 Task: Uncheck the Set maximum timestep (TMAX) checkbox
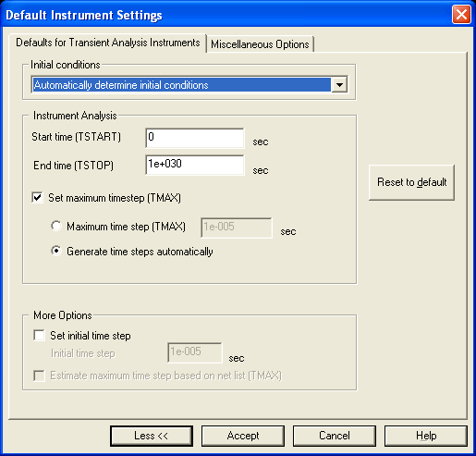click(38, 197)
